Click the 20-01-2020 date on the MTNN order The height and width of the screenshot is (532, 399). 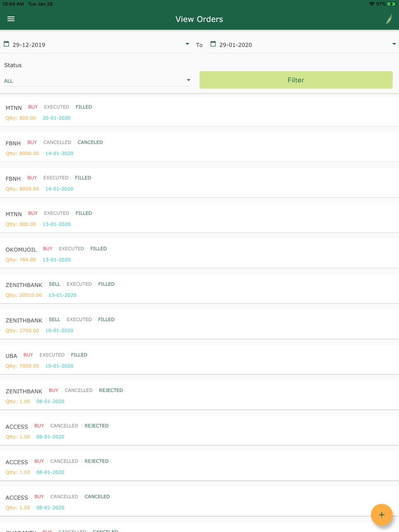point(57,118)
